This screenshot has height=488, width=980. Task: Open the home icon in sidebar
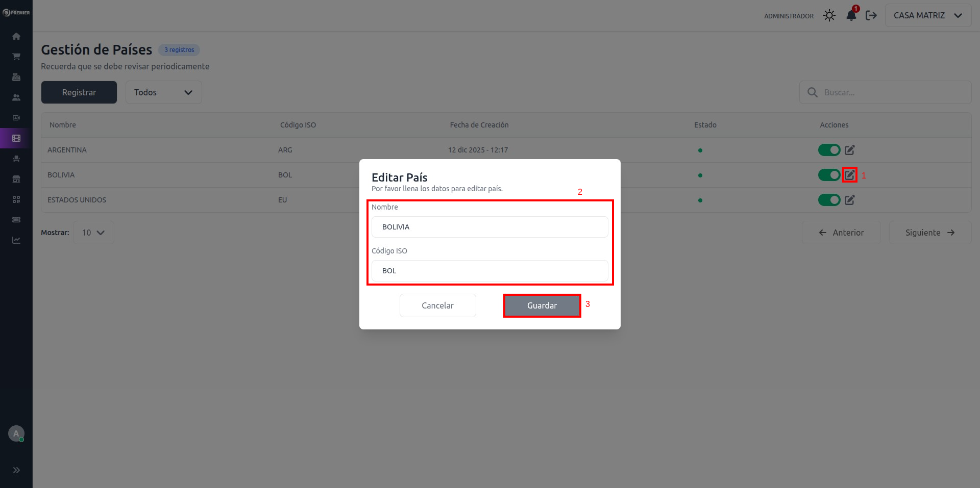[x=16, y=36]
